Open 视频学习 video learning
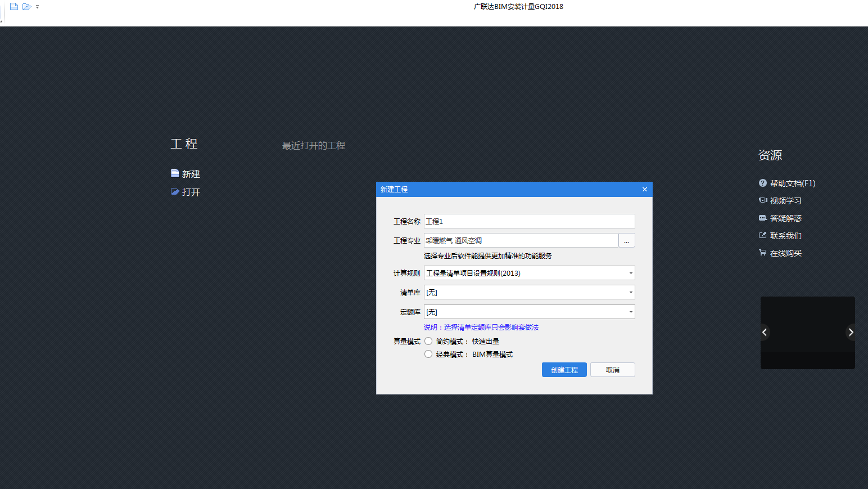 [786, 201]
